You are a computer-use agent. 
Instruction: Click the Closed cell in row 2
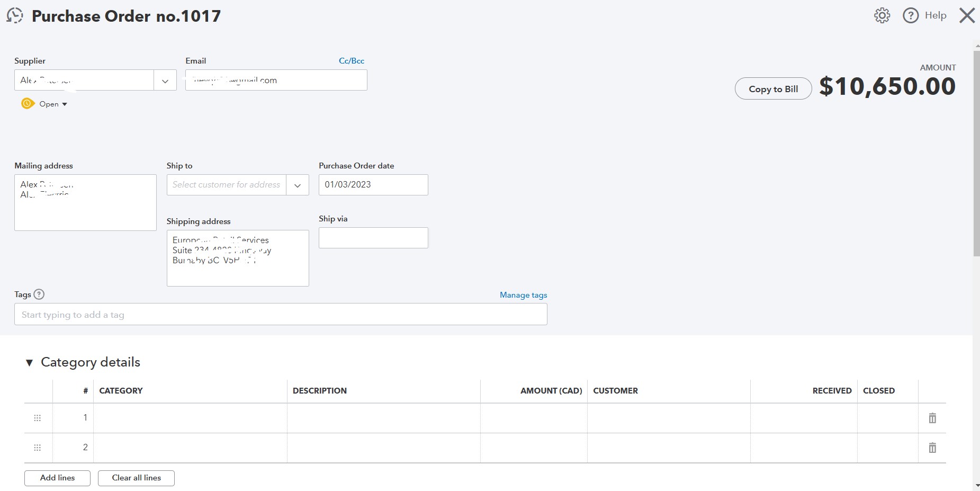887,448
